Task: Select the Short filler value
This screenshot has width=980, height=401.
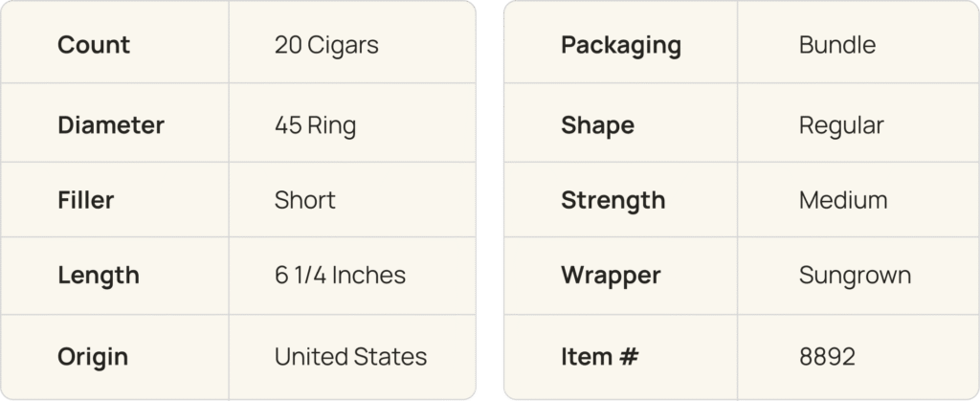Action: [x=304, y=200]
